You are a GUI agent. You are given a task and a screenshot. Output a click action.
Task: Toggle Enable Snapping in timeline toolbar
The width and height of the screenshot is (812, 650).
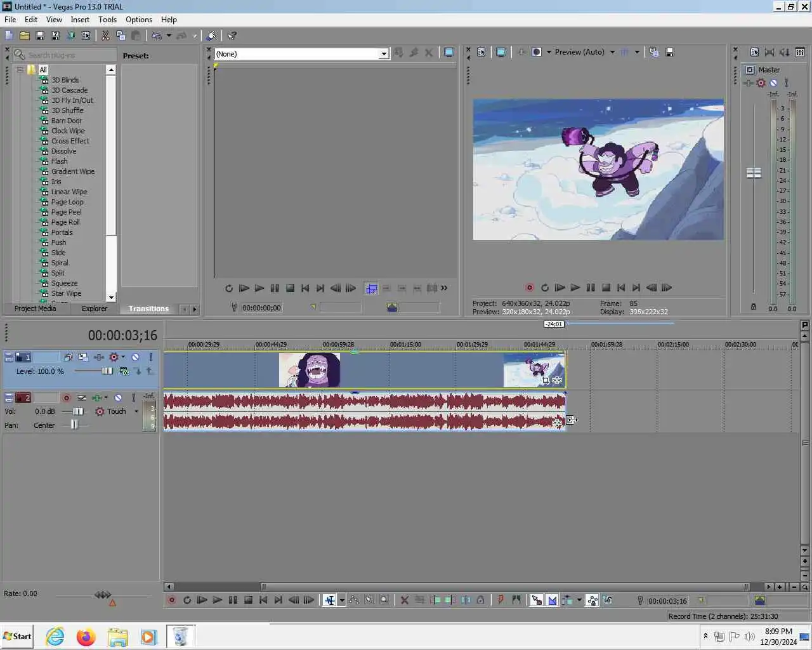[537, 600]
